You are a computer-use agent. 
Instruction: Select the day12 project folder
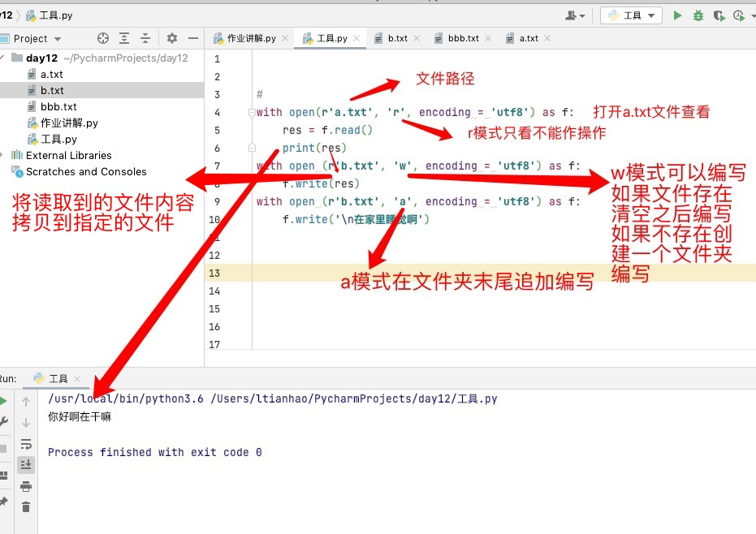pyautogui.click(x=41, y=58)
